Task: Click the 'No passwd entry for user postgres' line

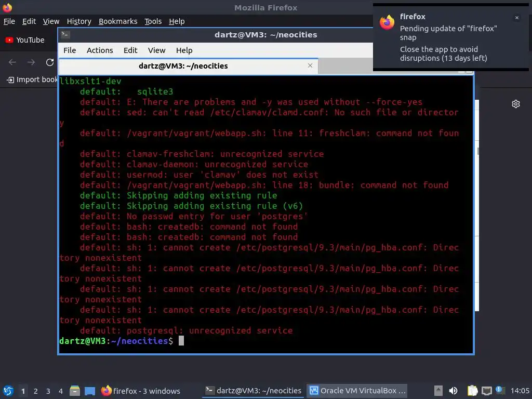Action: point(194,217)
